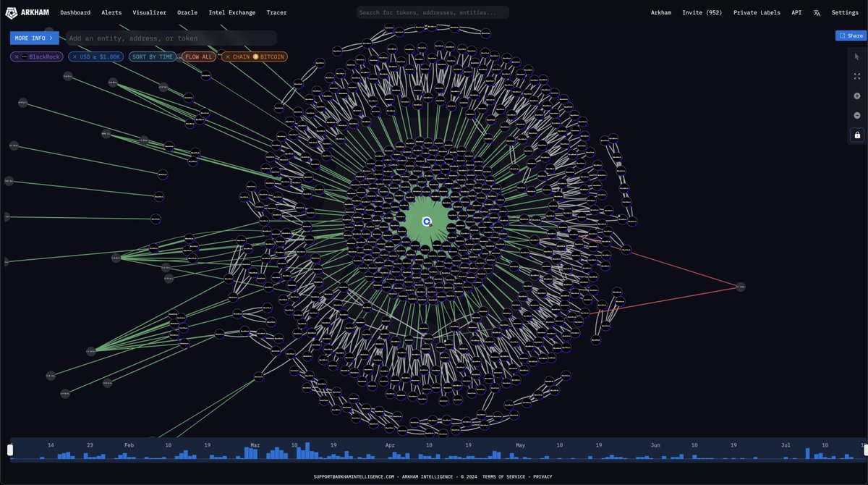Toggle the FLOW ALL chip
The height and width of the screenshot is (485, 868).
(x=199, y=56)
